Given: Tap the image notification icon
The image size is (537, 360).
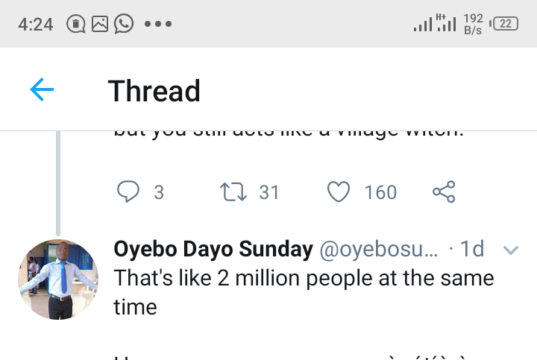Looking at the screenshot, I should 100,24.
